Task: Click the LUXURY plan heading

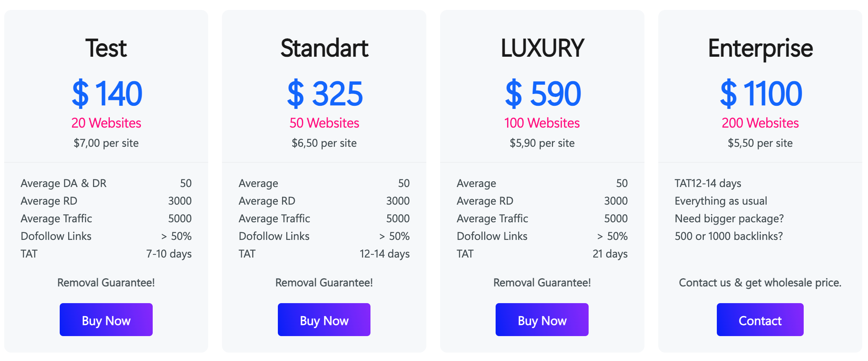Action: pyautogui.click(x=542, y=48)
